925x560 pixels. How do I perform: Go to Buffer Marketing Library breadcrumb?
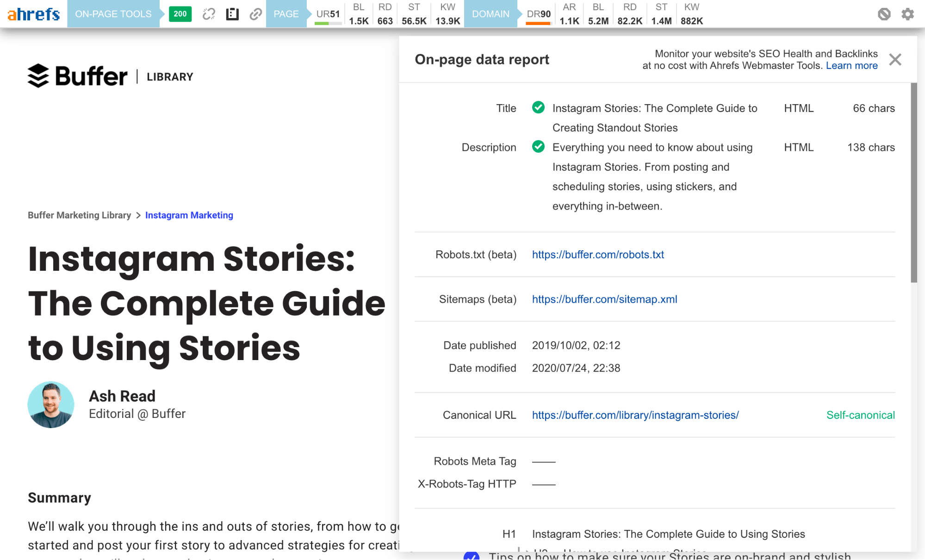coord(79,215)
